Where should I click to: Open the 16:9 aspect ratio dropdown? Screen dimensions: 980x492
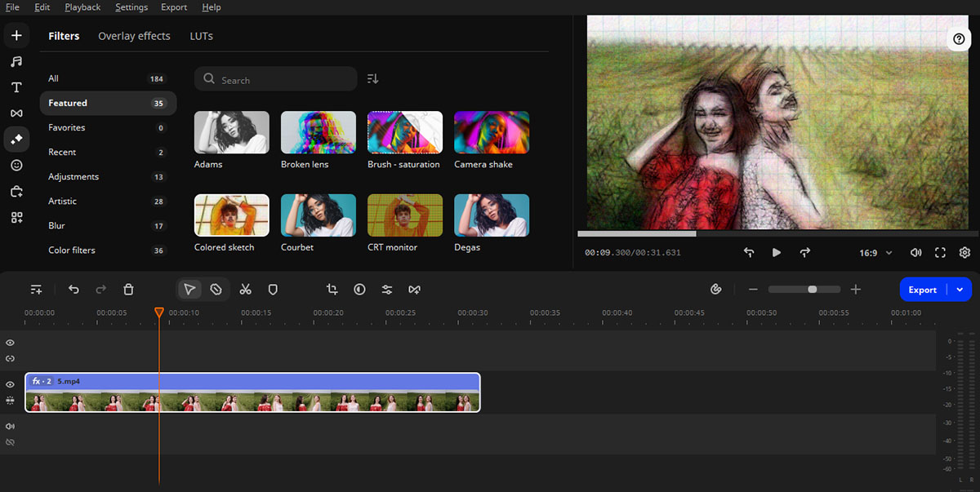click(x=874, y=253)
